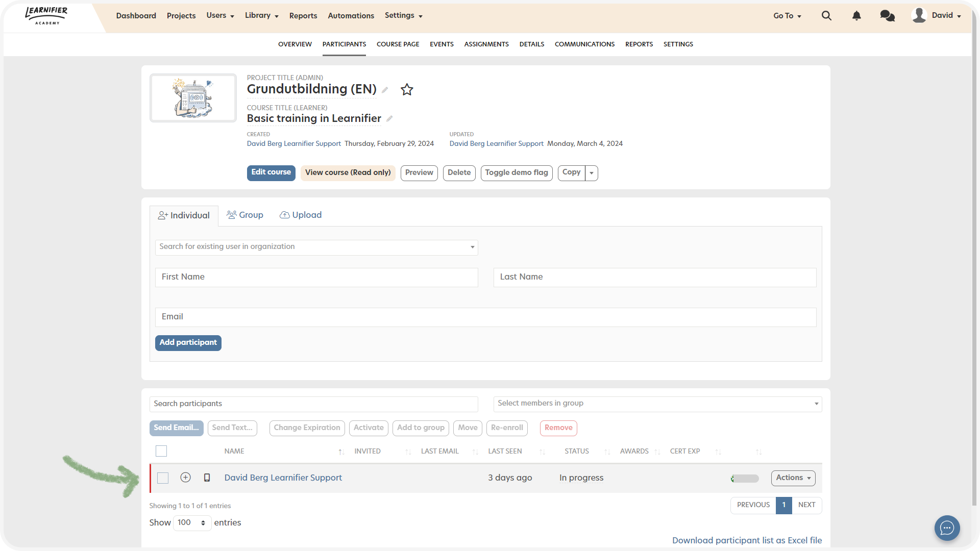
Task: Switch to Course Page tab
Action: coord(398,44)
